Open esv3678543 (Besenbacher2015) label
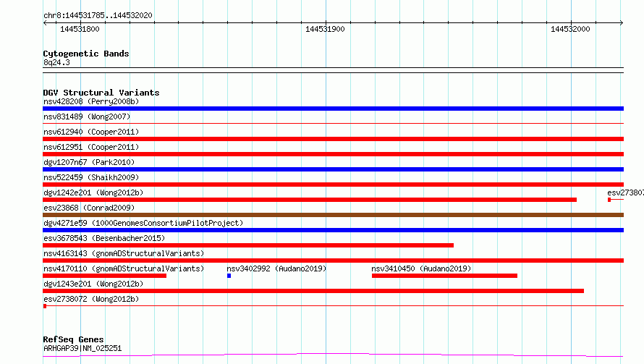The height and width of the screenshot is (364, 644). coord(104,238)
